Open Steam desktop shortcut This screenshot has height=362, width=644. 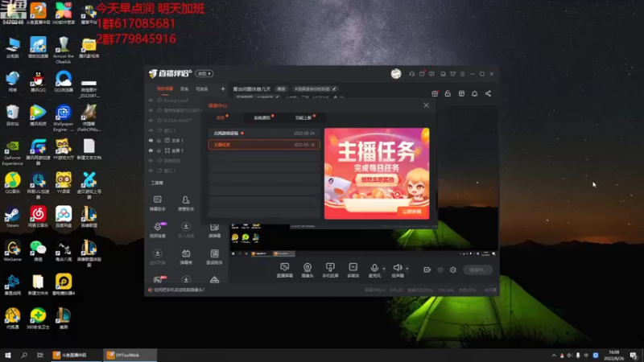click(x=12, y=217)
